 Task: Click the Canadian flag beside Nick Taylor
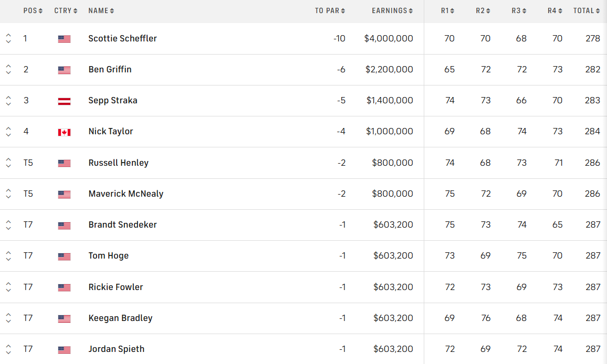[64, 132]
